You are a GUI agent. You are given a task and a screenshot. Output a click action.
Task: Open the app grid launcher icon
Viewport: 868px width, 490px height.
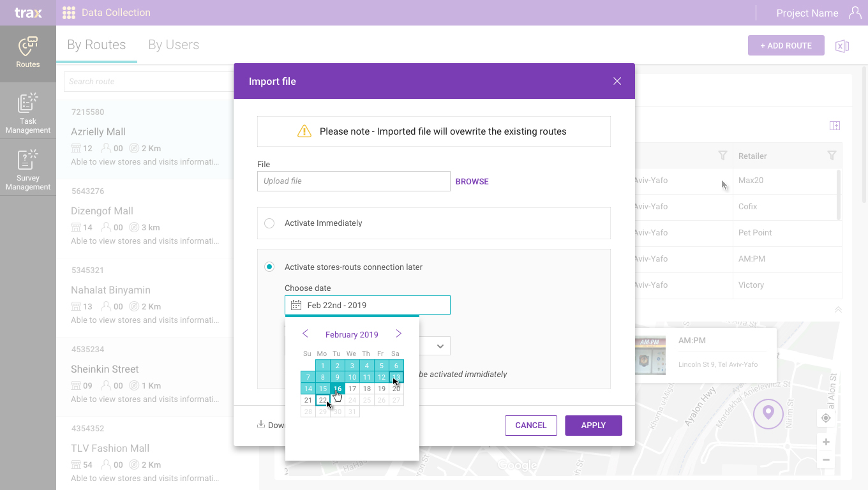[69, 13]
